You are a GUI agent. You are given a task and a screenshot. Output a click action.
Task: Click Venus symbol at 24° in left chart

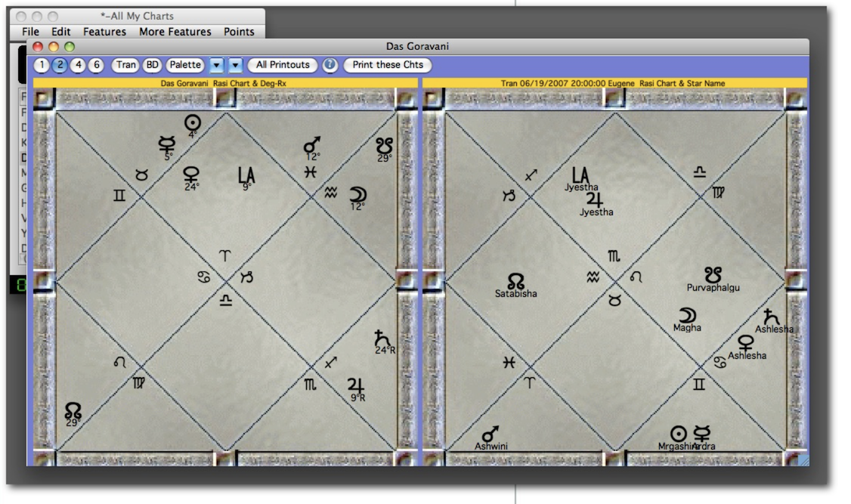click(x=191, y=175)
